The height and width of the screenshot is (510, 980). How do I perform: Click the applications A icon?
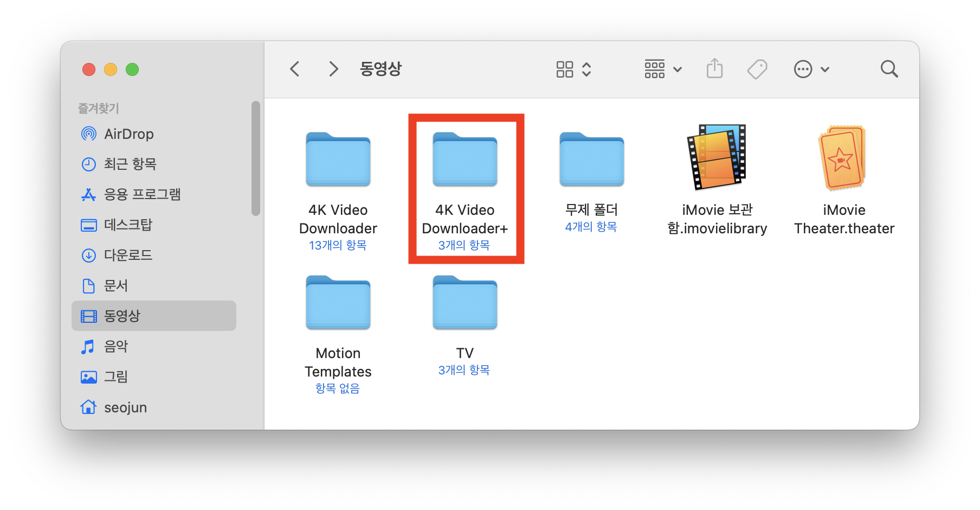88,194
